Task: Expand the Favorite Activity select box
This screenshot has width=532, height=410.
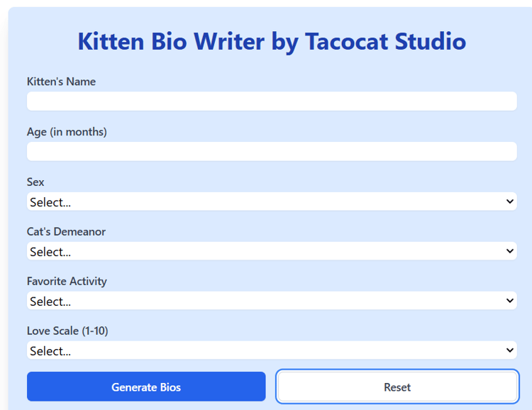Action: [272, 301]
